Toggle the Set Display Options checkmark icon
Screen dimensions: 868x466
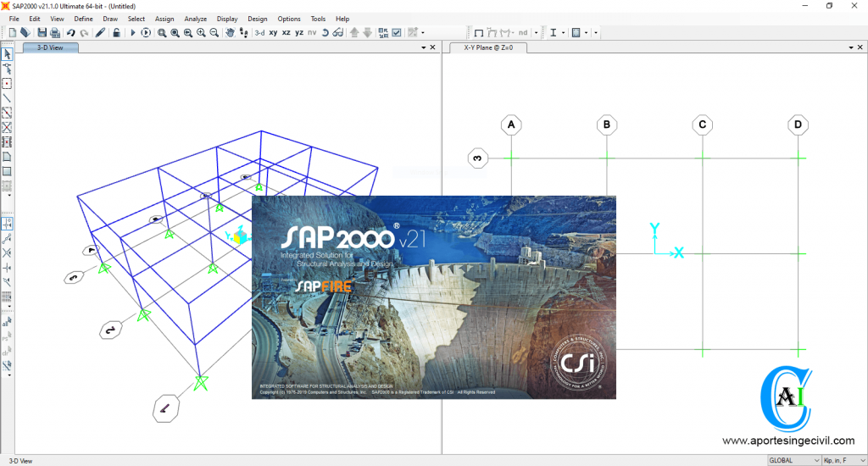[396, 33]
